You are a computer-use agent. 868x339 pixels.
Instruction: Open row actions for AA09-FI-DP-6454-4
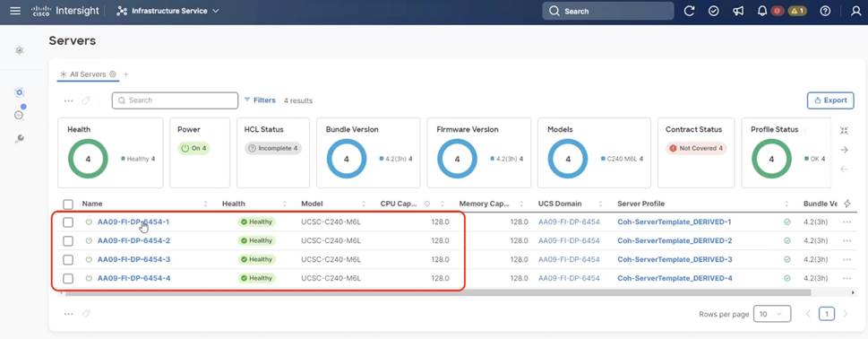pos(847,279)
